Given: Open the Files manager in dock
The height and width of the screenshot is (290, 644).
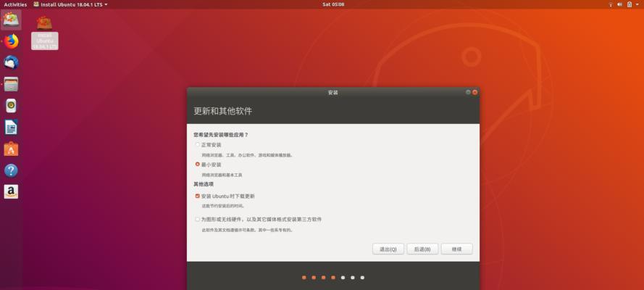Looking at the screenshot, I should [x=11, y=84].
